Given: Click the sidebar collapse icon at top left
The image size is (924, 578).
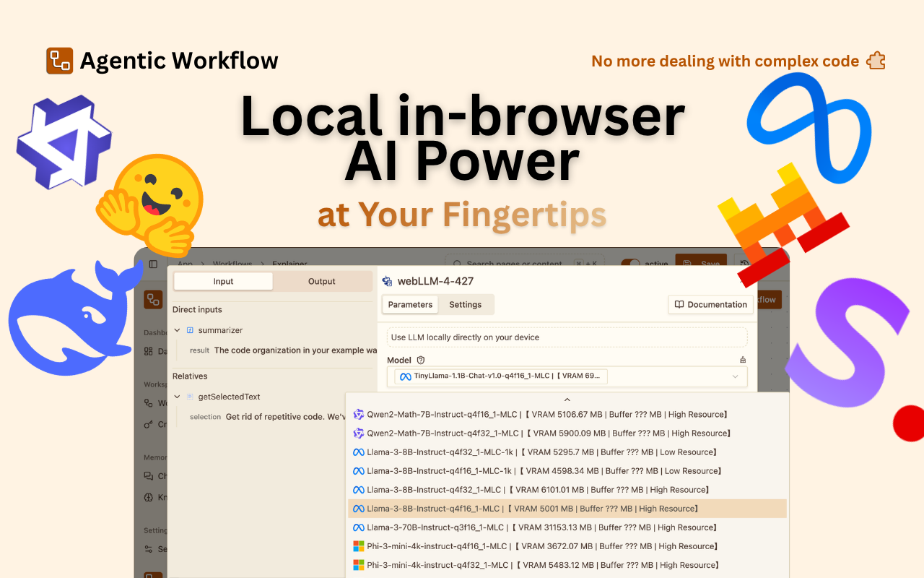Looking at the screenshot, I should 153,264.
